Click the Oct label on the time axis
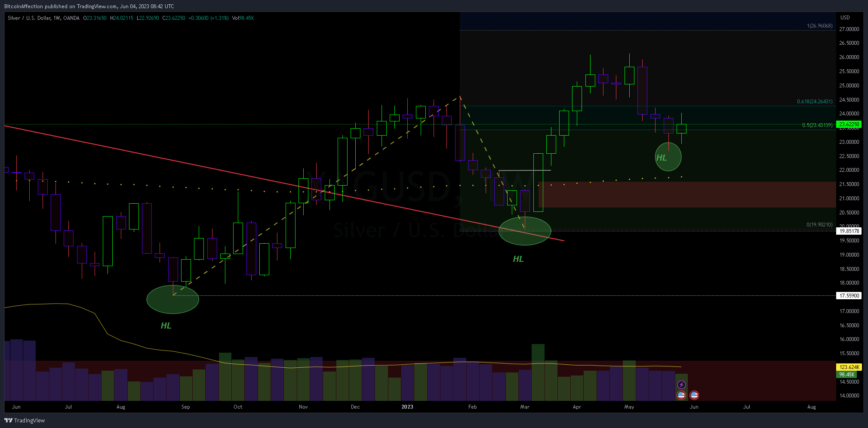The image size is (868, 428). [238, 407]
